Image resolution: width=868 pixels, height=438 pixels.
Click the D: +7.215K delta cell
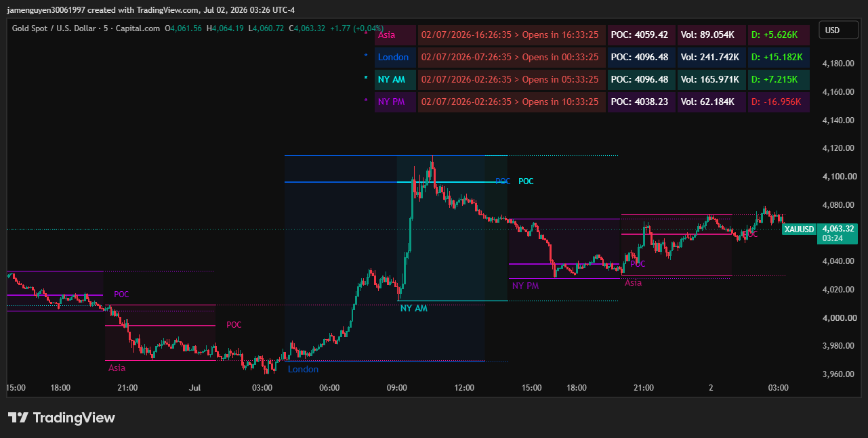pos(779,79)
